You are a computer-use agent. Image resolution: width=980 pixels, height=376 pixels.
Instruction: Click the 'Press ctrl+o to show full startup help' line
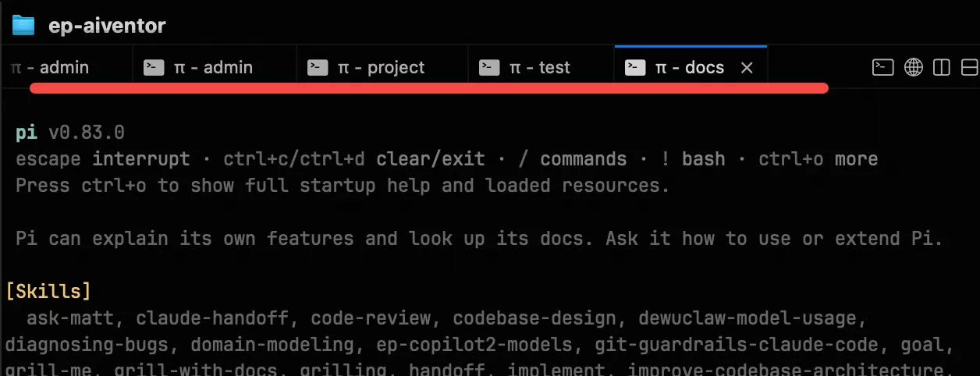(x=343, y=186)
